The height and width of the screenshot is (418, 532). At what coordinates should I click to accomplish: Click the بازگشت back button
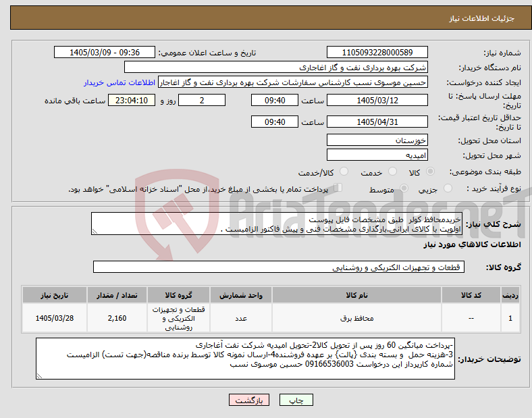[249, 400]
